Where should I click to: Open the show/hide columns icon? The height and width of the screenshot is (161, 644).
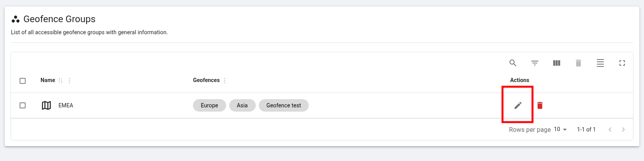pyautogui.click(x=557, y=63)
